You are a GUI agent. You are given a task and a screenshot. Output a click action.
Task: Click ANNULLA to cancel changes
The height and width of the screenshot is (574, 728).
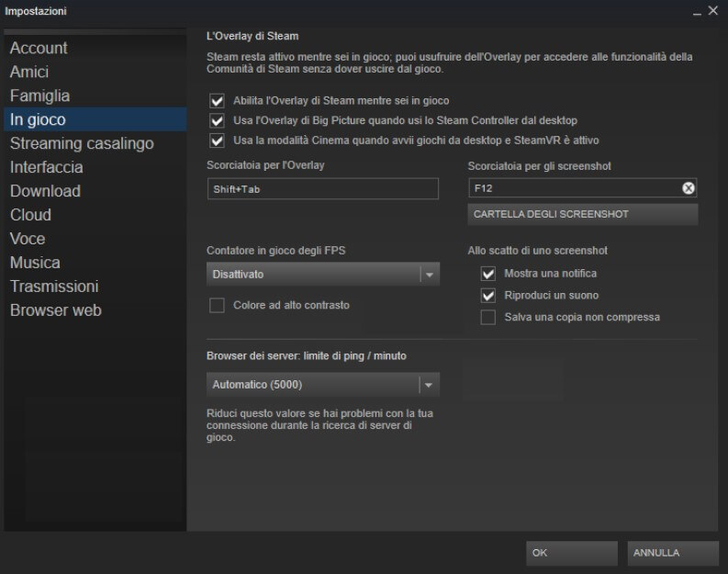673,553
